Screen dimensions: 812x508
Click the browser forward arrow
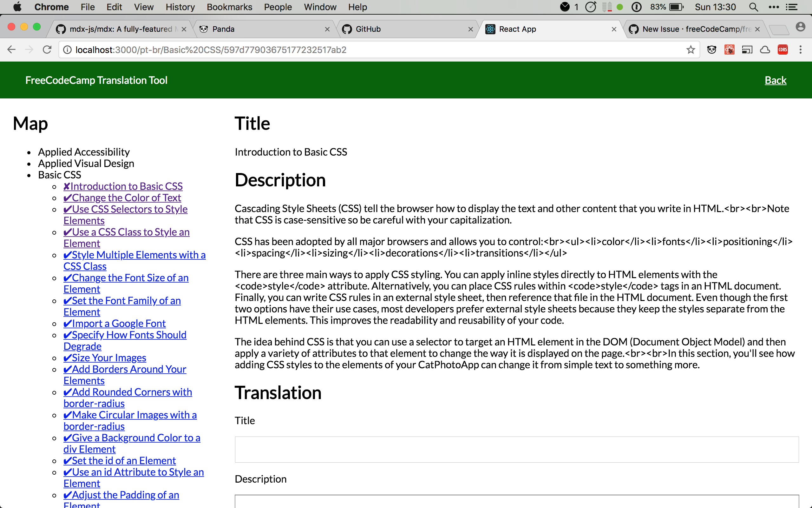coord(29,50)
